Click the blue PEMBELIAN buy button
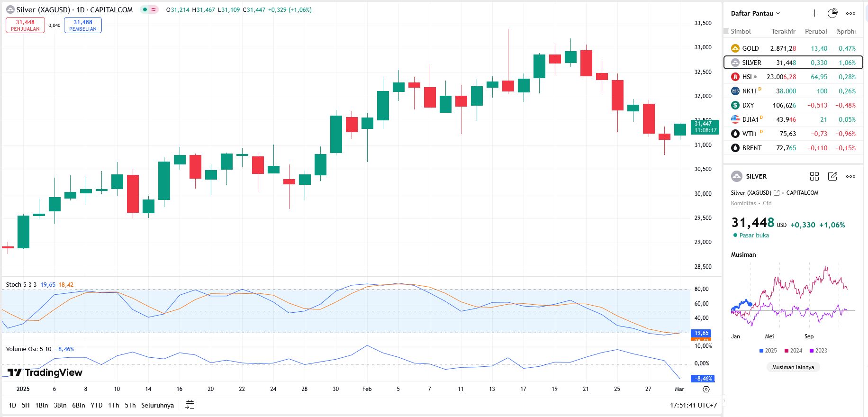The image size is (868, 417). [83, 25]
